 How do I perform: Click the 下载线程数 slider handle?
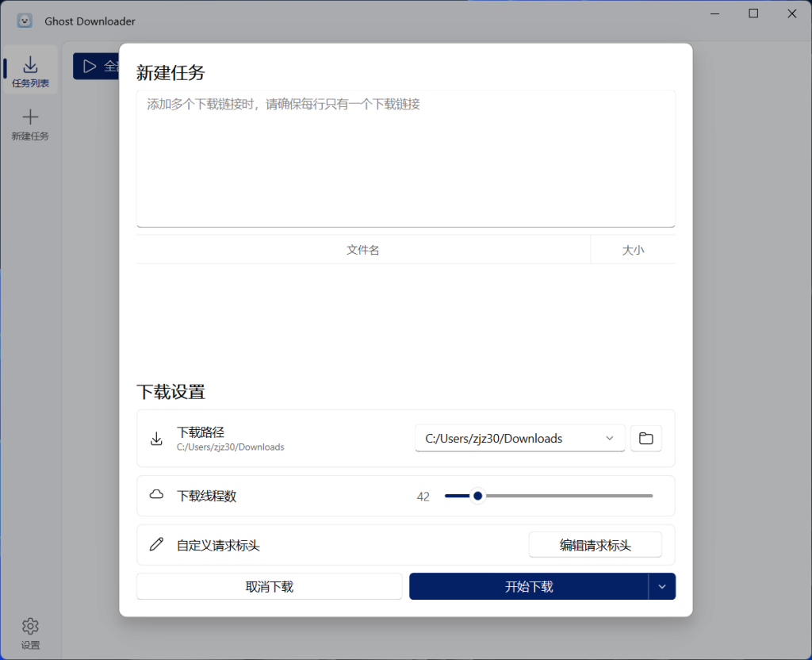click(x=477, y=496)
